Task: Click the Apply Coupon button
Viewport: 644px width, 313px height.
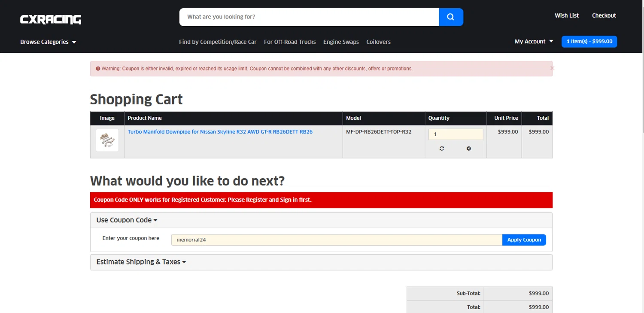Action: pos(524,240)
